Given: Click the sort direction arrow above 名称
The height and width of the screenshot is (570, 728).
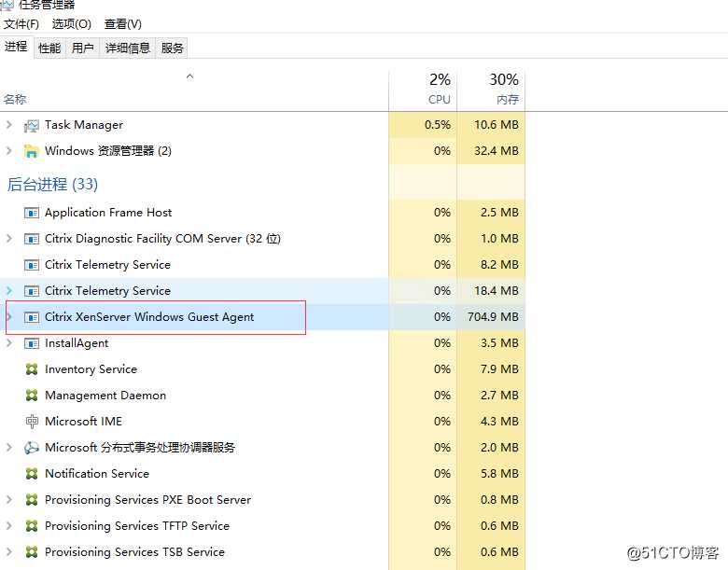Looking at the screenshot, I should [x=189, y=76].
